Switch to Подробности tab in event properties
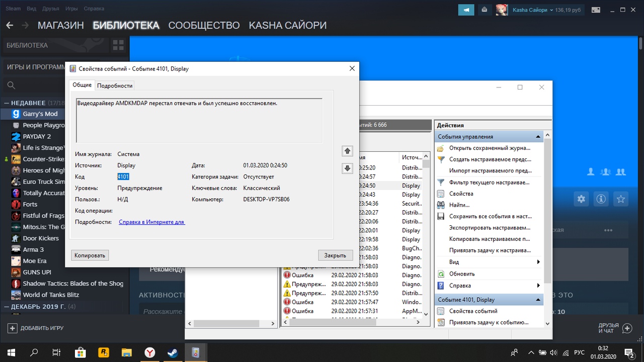The height and width of the screenshot is (362, 644). coord(115,85)
